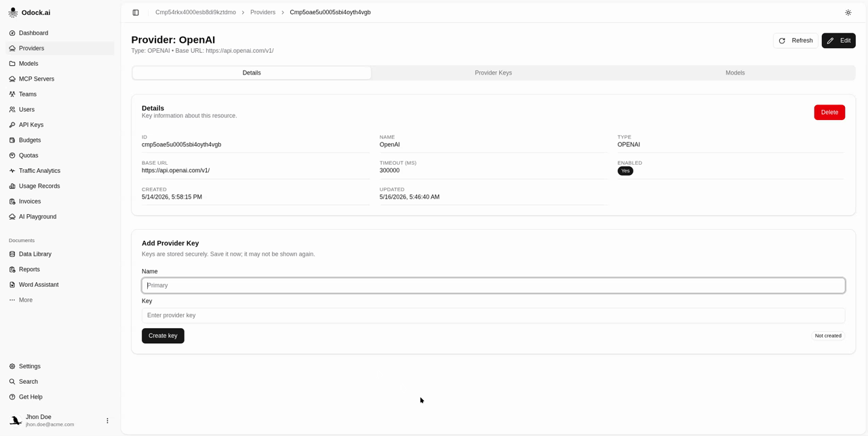This screenshot has height=436, width=868.
Task: Click the Budgets sidebar icon
Action: 12,140
